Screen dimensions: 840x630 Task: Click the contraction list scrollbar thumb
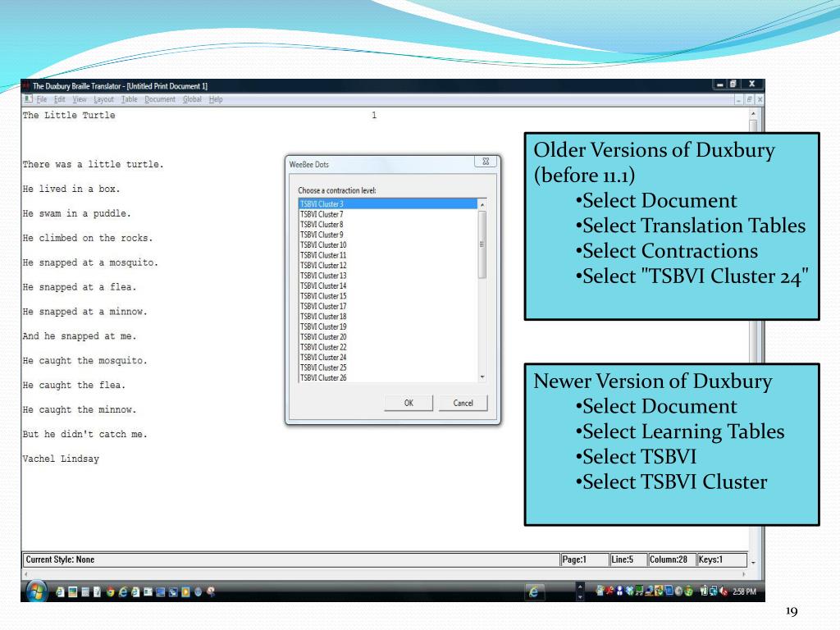click(x=482, y=244)
